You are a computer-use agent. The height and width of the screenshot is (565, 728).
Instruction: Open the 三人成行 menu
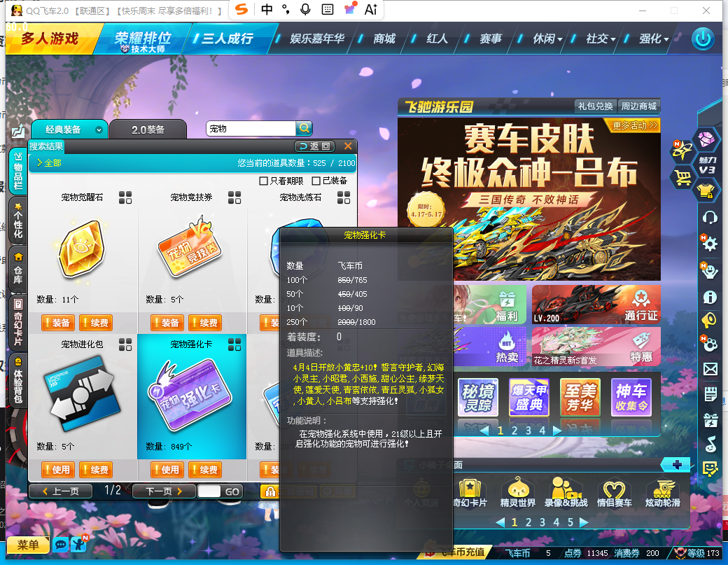(227, 39)
